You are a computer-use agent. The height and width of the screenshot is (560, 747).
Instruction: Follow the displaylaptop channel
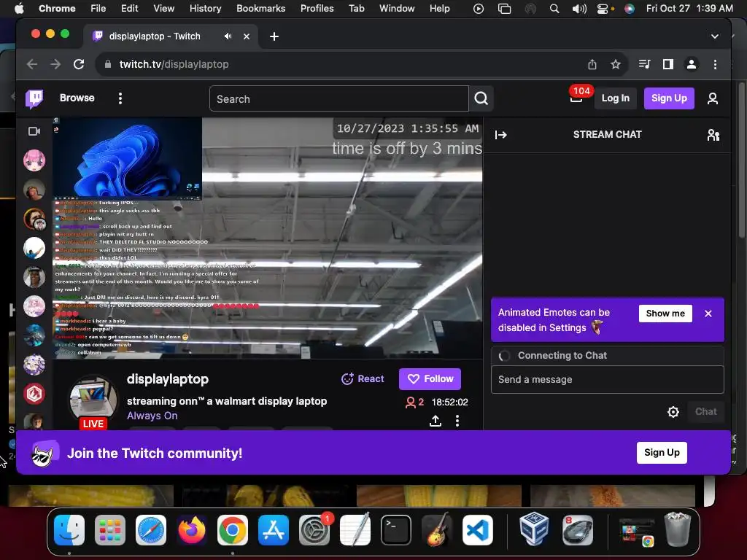(430, 378)
